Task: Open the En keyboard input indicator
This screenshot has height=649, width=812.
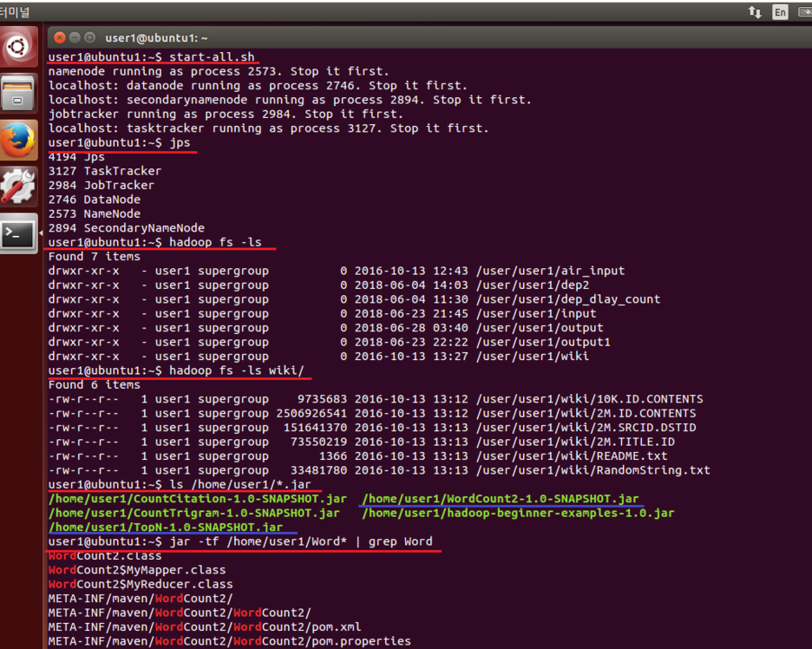Action: click(x=780, y=12)
